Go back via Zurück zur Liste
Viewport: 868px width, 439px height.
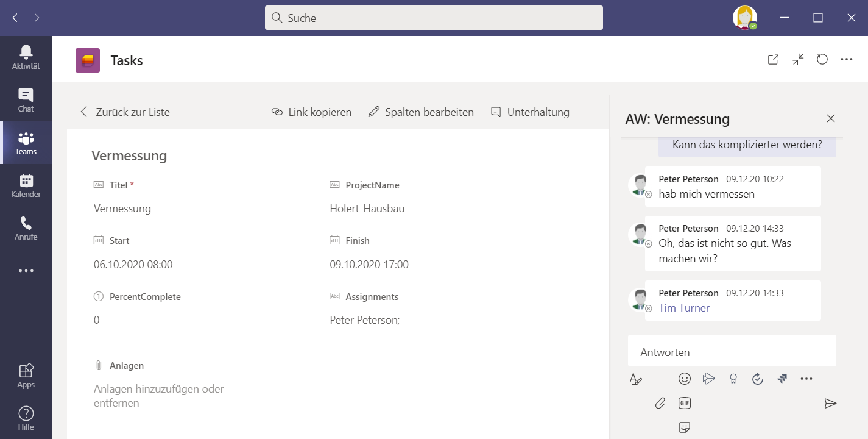pos(125,112)
